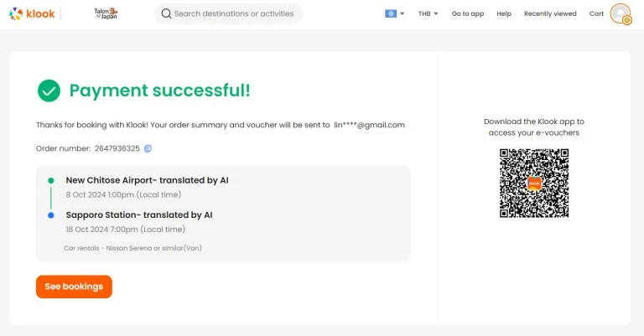
Task: Open the Go to app menu
Action: [x=468, y=13]
